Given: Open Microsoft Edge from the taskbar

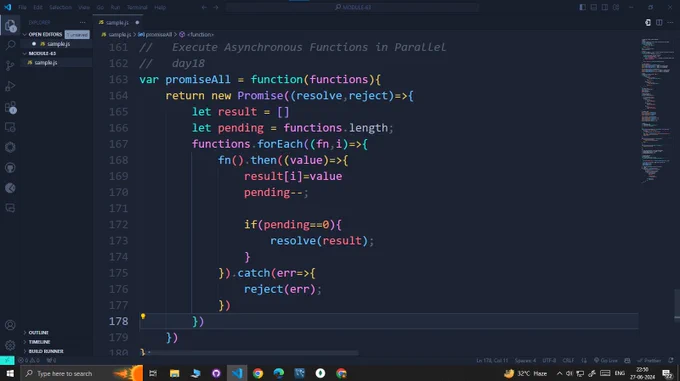Looking at the screenshot, I should coord(278,373).
